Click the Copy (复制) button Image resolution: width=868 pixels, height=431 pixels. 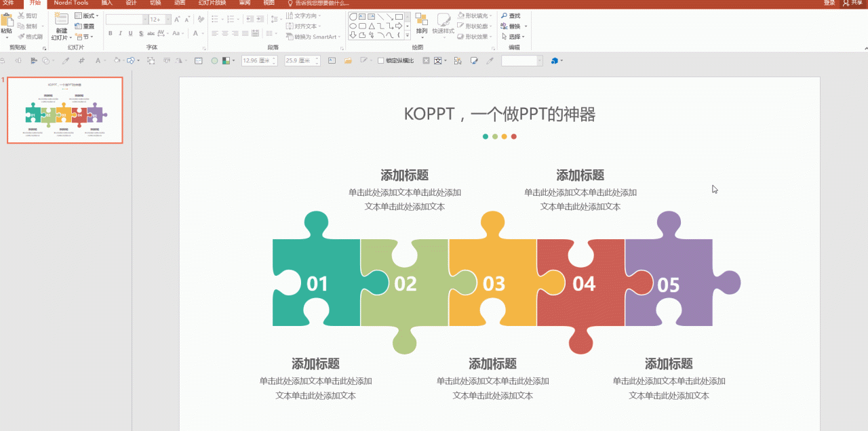[27, 26]
